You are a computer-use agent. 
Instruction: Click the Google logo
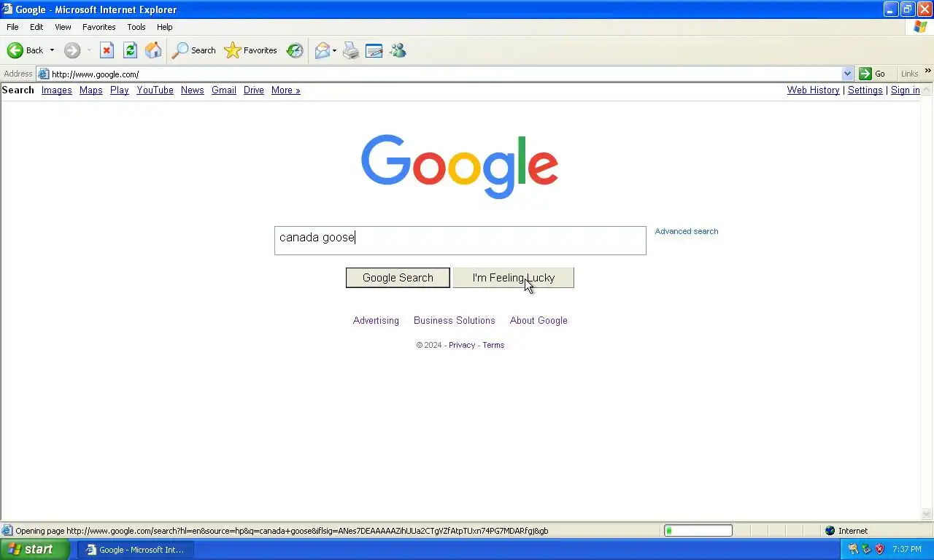tap(460, 166)
